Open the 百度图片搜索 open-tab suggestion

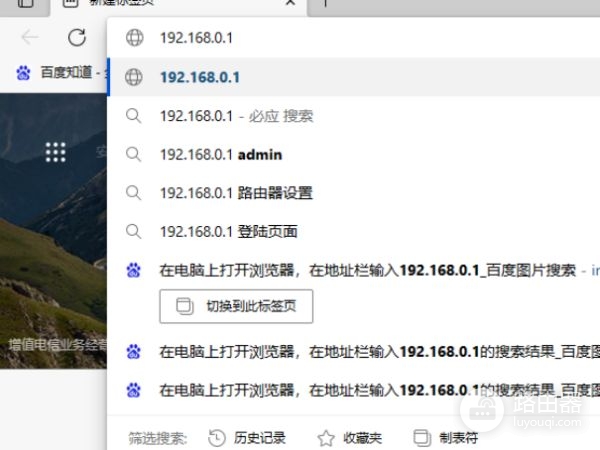pos(370,270)
